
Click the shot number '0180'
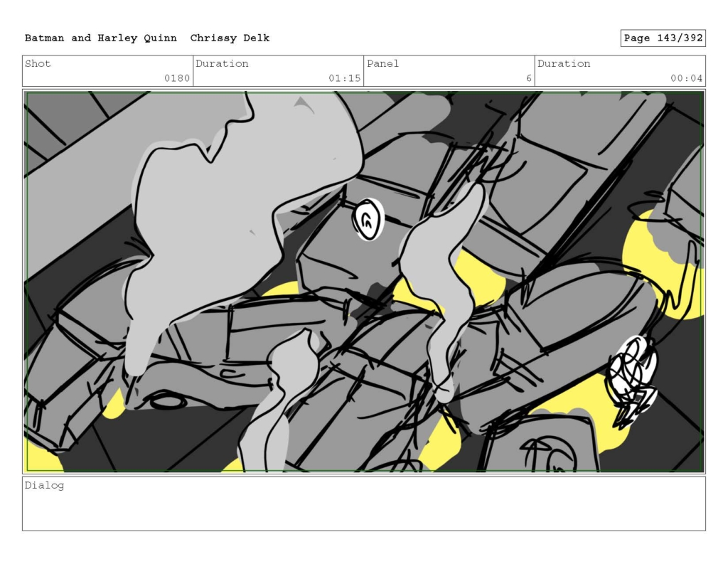pyautogui.click(x=177, y=78)
